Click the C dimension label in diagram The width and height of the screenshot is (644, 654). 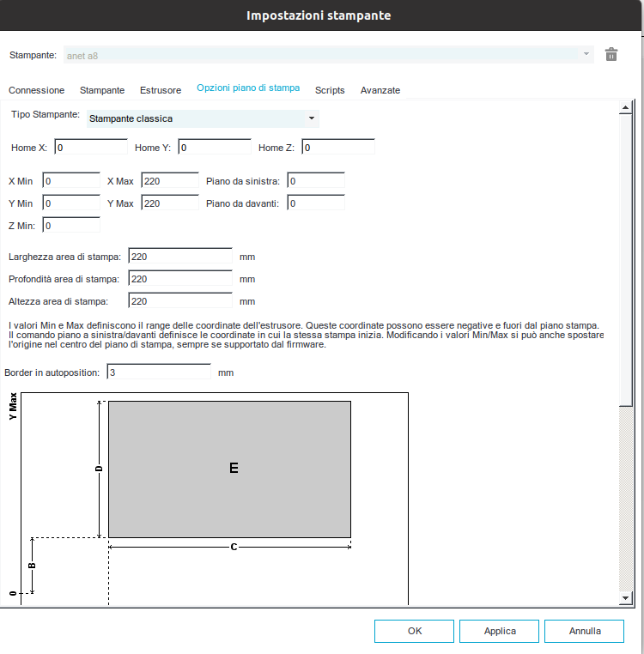[x=234, y=547]
